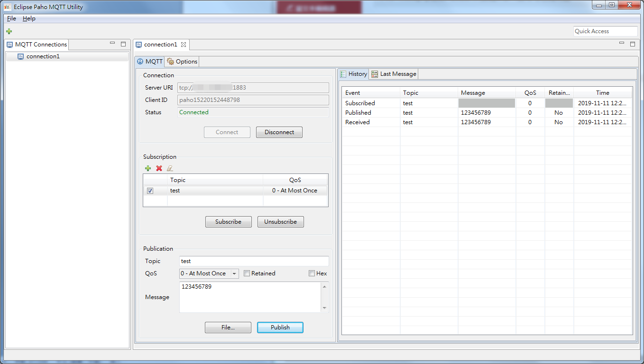The image size is (644, 364).
Task: Open the File menu
Action: click(11, 18)
